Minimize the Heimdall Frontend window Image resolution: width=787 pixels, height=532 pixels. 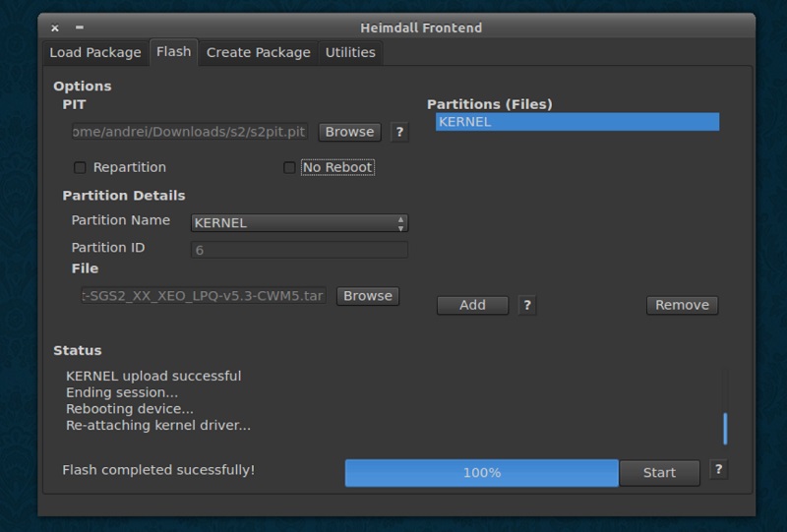point(79,29)
